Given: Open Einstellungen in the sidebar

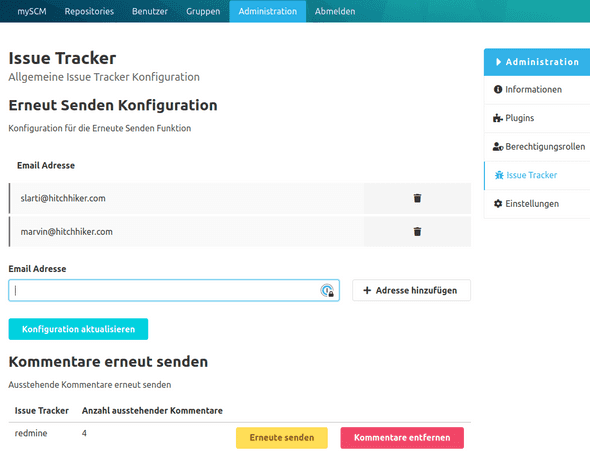Looking at the screenshot, I should tap(537, 204).
